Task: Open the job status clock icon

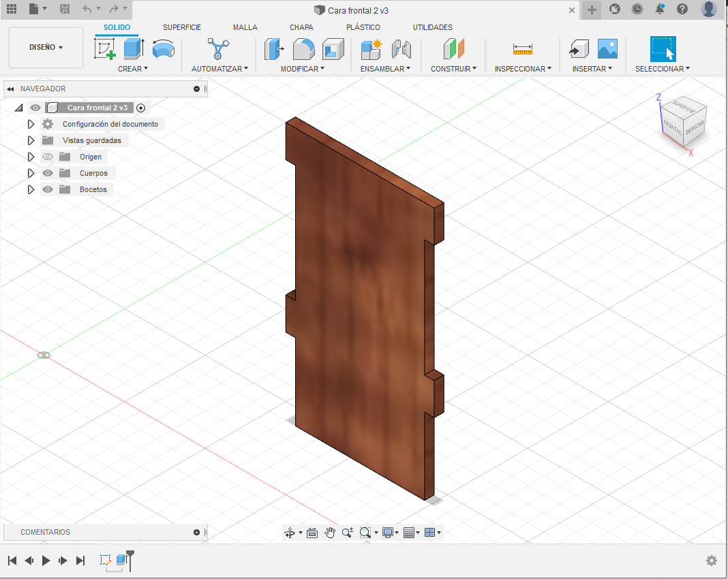Action: pos(637,9)
